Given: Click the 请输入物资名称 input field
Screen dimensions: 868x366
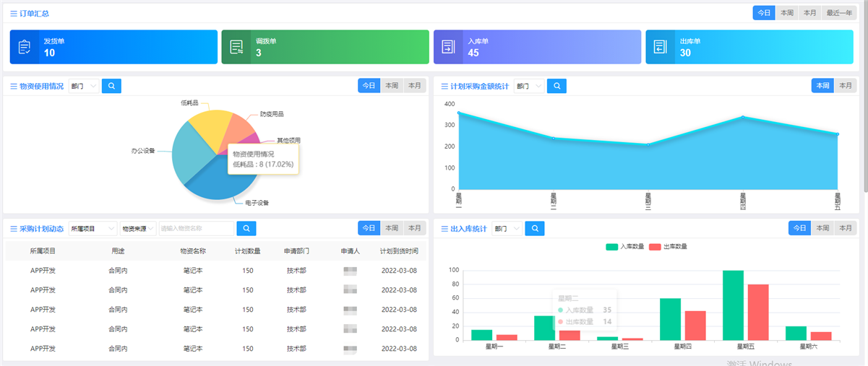Looking at the screenshot, I should coord(197,228).
